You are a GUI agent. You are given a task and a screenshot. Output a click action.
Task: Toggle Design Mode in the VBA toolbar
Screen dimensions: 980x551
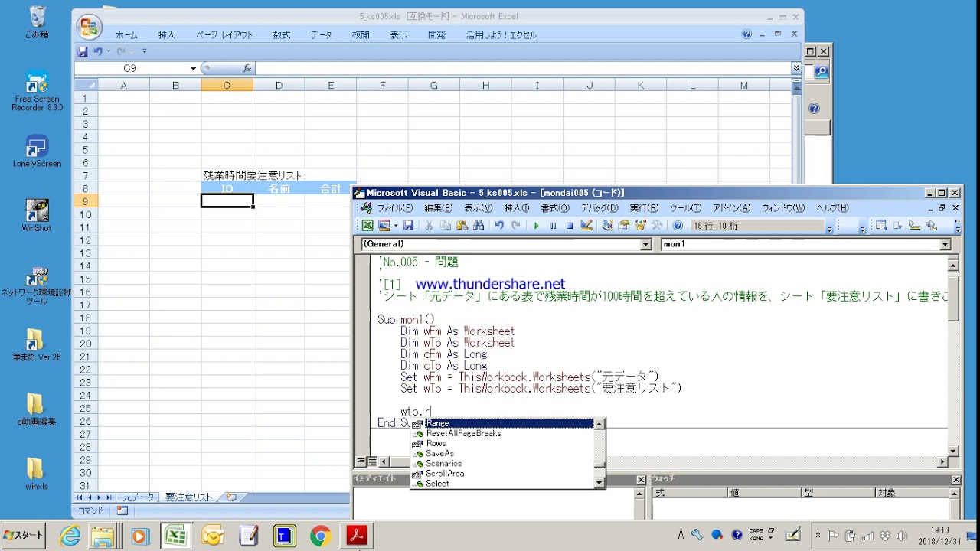[x=586, y=226]
